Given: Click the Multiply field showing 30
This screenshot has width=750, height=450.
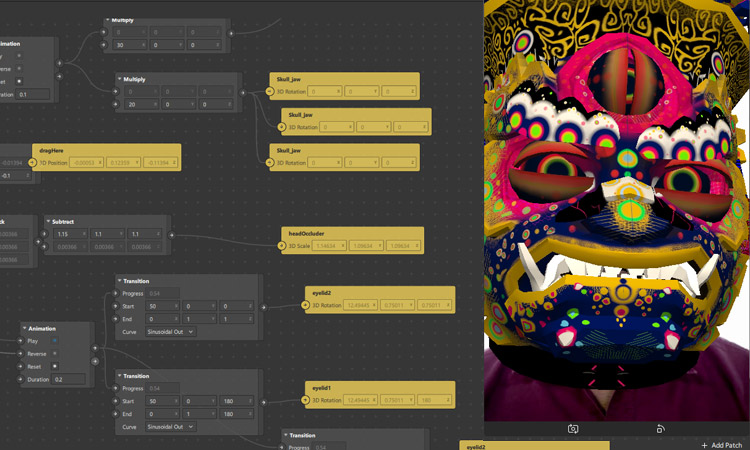Looking at the screenshot, I should coord(130,45).
